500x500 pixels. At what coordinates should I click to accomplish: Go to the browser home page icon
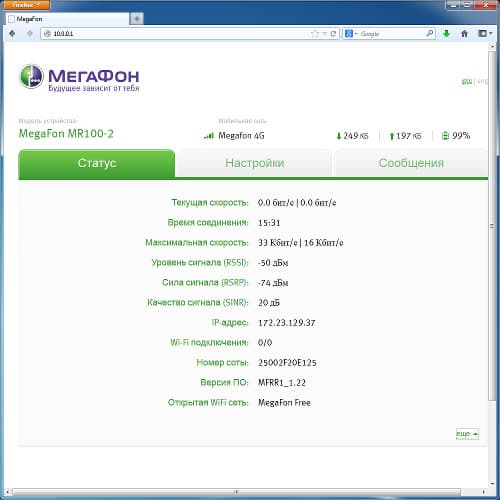tap(464, 33)
